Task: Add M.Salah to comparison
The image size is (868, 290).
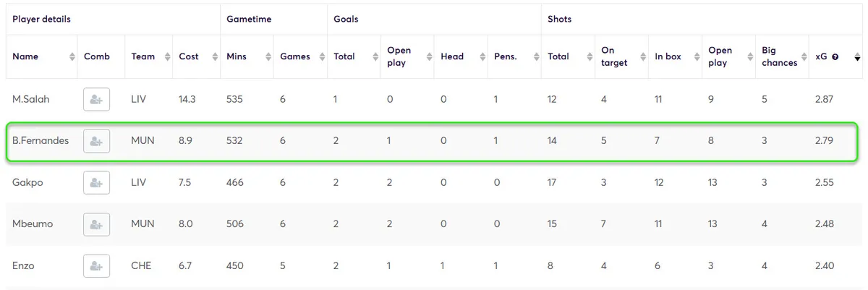Action: [x=96, y=99]
